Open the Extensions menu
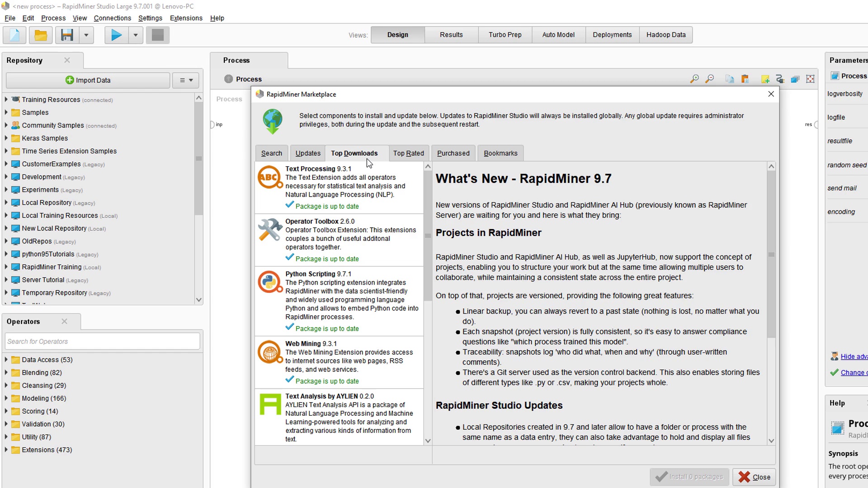The width and height of the screenshot is (868, 488). tap(186, 18)
